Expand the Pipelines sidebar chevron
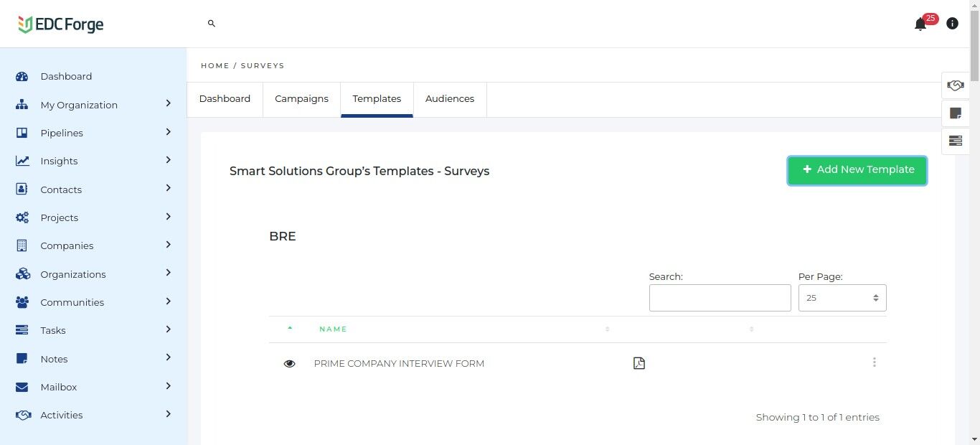 tap(168, 132)
